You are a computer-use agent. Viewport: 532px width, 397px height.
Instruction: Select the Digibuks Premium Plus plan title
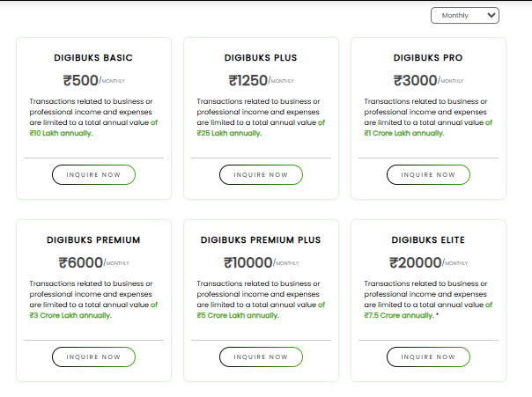(x=261, y=239)
